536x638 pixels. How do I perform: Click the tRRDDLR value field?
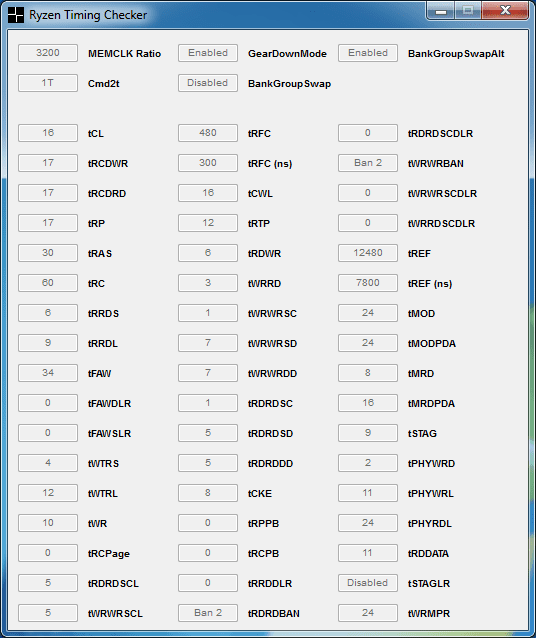click(208, 583)
